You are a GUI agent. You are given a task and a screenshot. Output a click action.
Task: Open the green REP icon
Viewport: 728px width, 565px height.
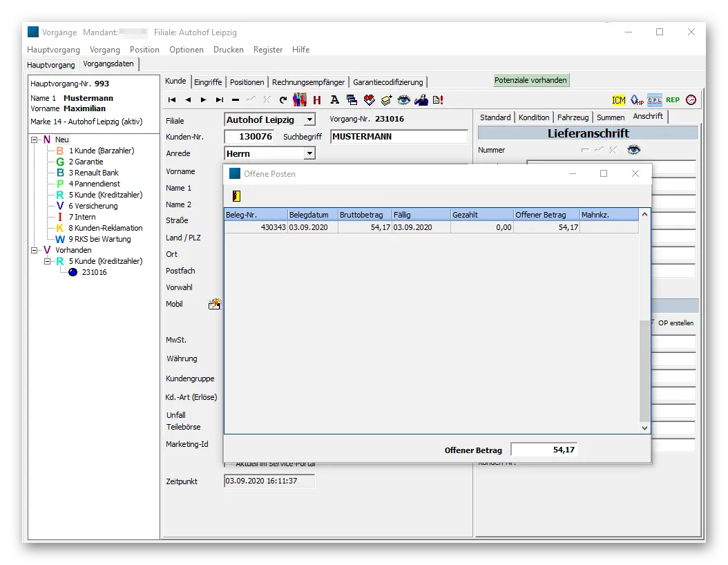673,100
